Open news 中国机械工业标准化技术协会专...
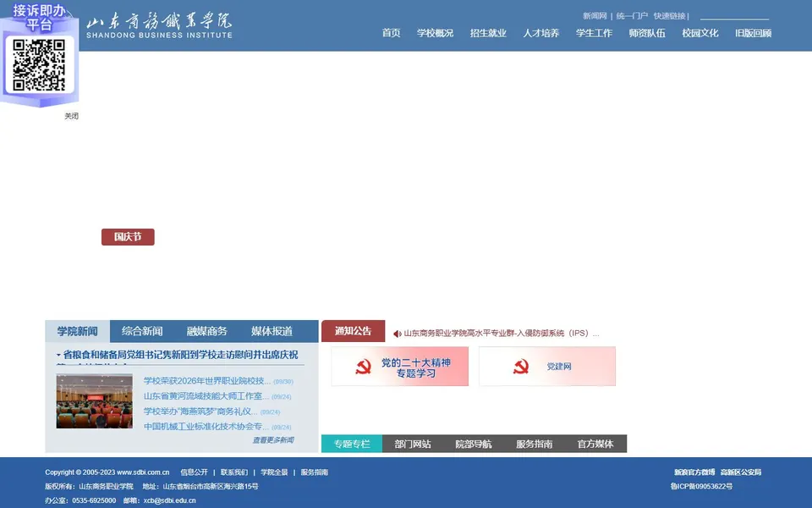This screenshot has height=508, width=812. pos(206,427)
